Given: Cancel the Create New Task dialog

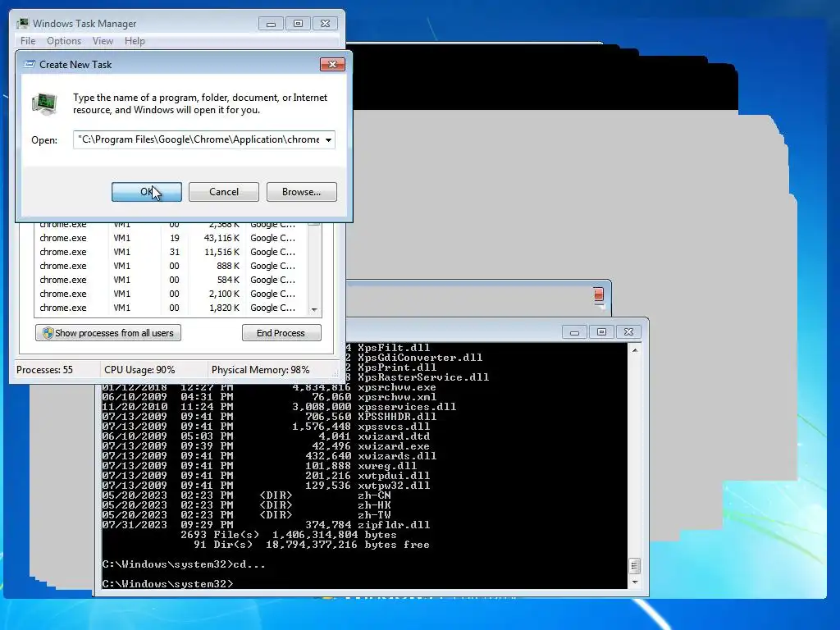Looking at the screenshot, I should click(223, 192).
